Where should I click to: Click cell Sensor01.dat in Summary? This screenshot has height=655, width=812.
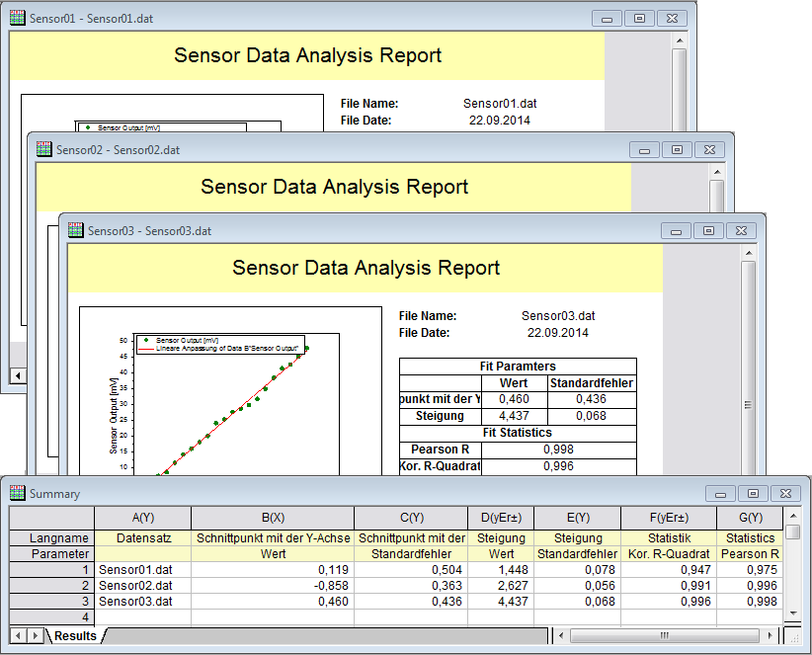tap(143, 570)
